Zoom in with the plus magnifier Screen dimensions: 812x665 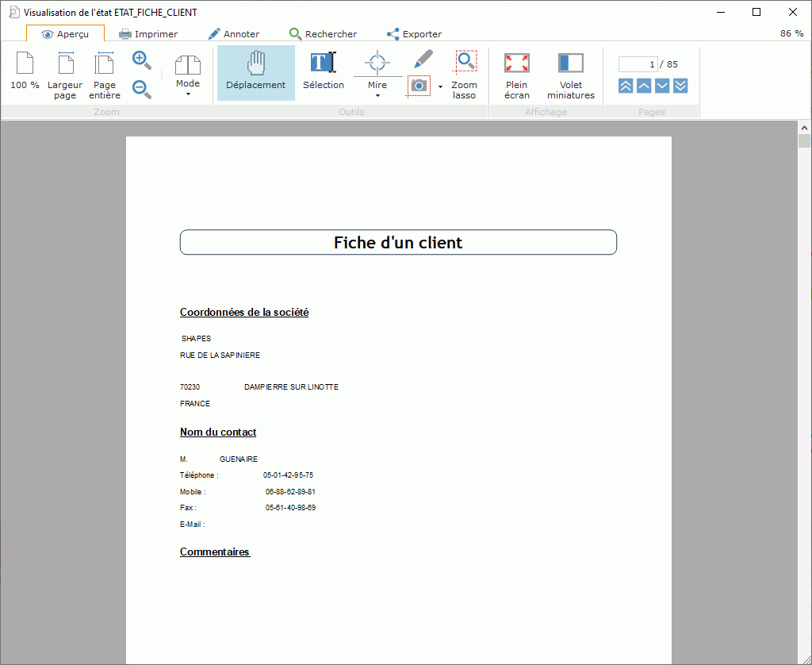click(142, 60)
